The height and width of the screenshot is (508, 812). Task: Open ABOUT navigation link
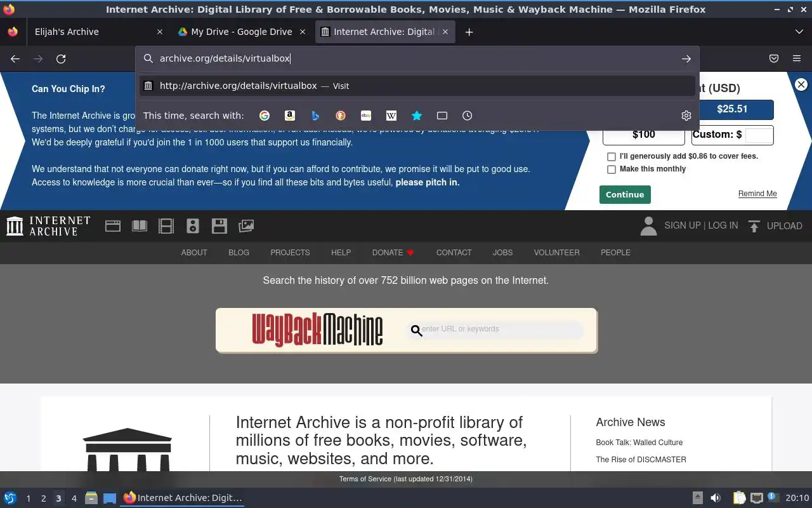(x=194, y=253)
